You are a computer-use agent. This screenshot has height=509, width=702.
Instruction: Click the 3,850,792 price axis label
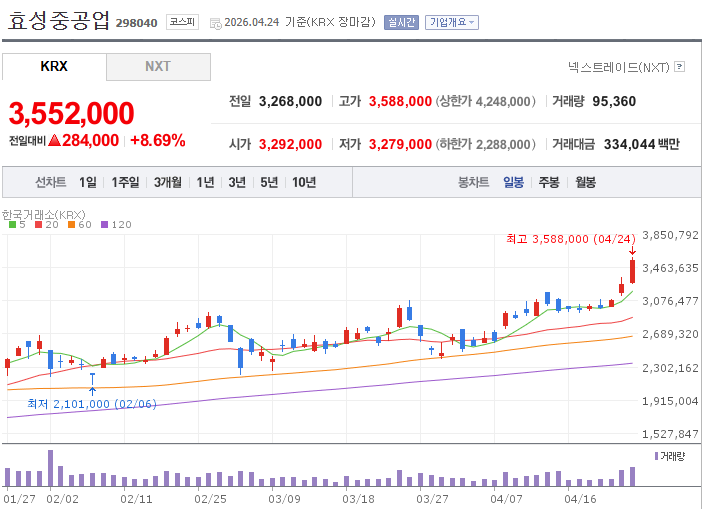(x=670, y=235)
